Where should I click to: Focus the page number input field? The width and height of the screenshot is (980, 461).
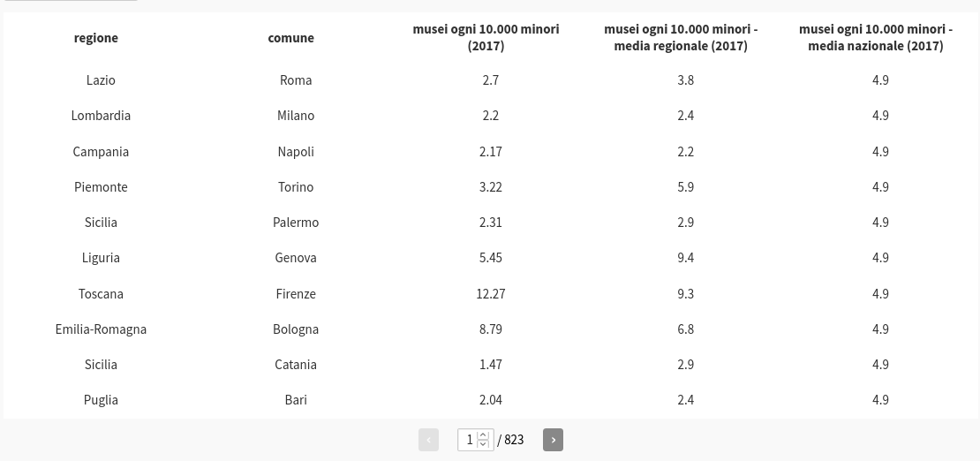[x=476, y=440]
